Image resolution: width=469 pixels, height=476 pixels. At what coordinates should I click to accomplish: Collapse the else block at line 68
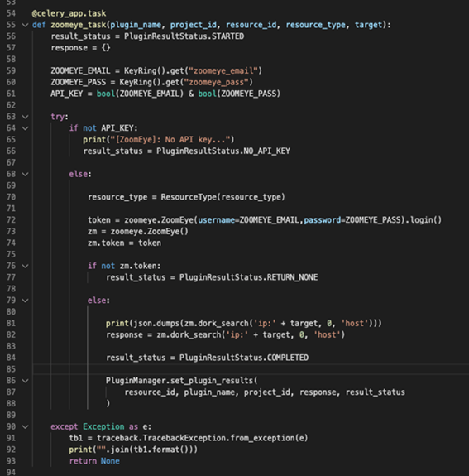pyautogui.click(x=25, y=174)
